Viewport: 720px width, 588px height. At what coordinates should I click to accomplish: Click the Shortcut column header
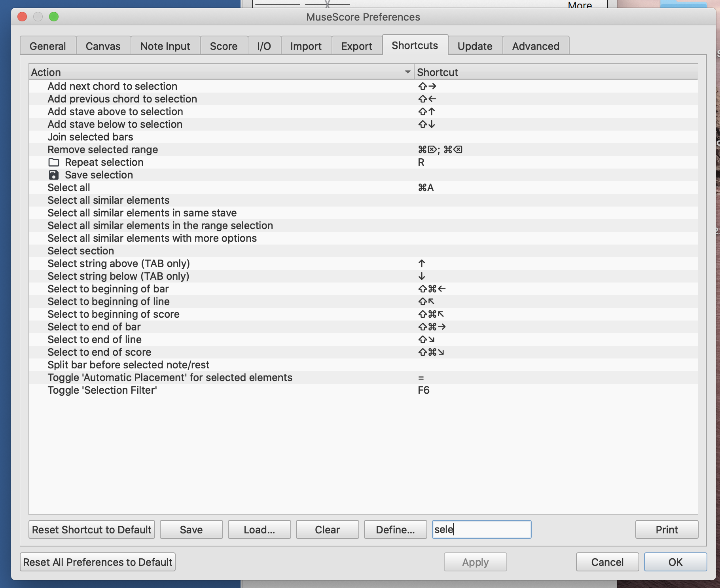pos(556,72)
